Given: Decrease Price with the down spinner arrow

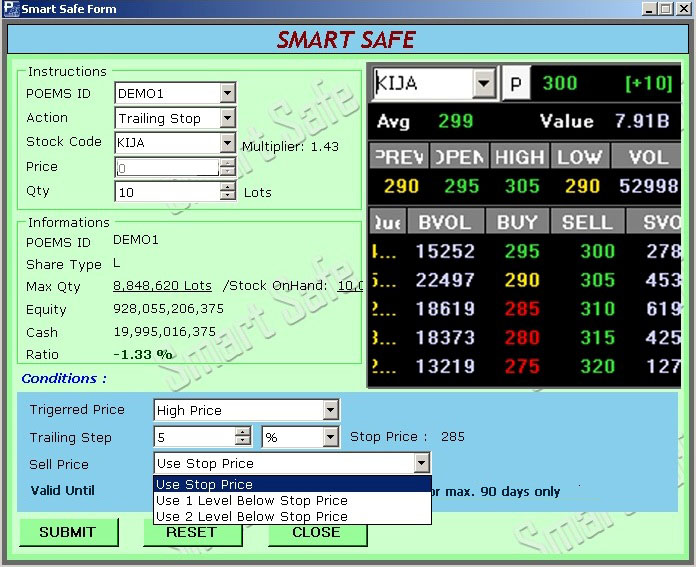Looking at the screenshot, I should point(228,171).
